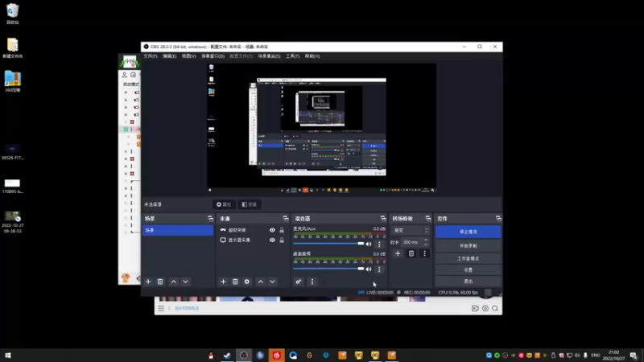
Task: Open advanced audio properties gears in mixer
Action: 299,282
